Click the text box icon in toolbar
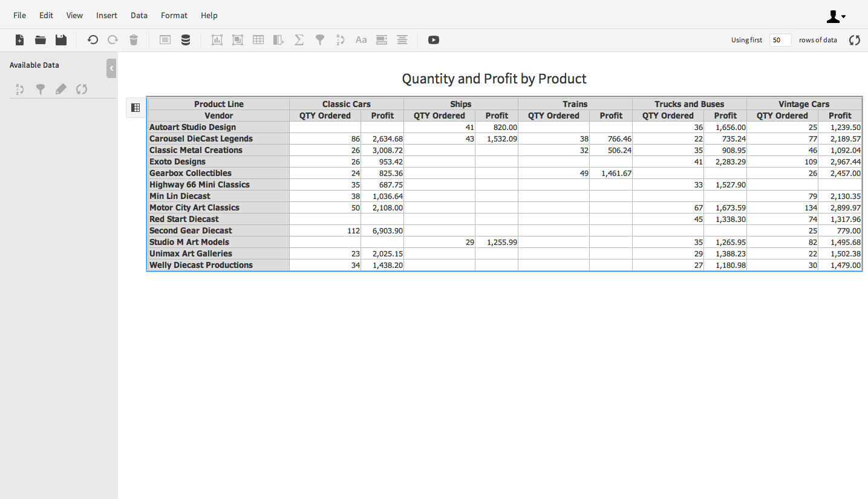This screenshot has width=868, height=499. pyautogui.click(x=165, y=40)
